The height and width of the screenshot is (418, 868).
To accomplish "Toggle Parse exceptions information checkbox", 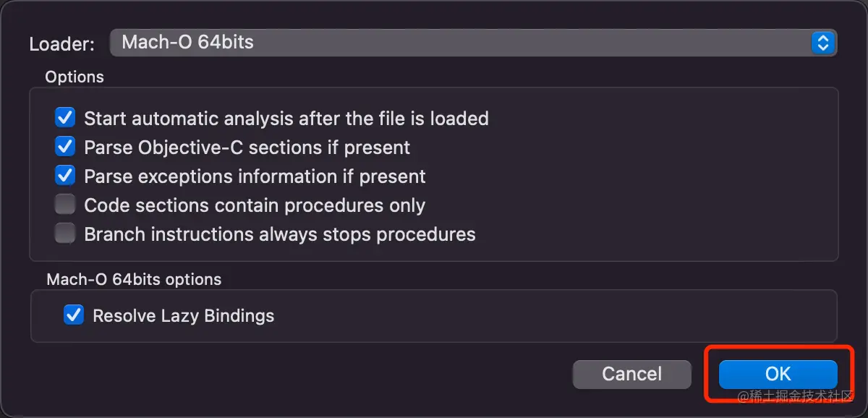I will point(65,176).
